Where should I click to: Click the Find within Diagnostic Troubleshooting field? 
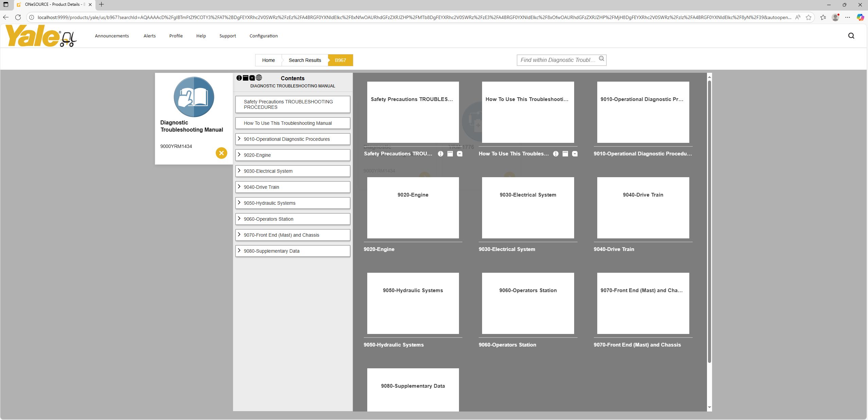click(558, 60)
